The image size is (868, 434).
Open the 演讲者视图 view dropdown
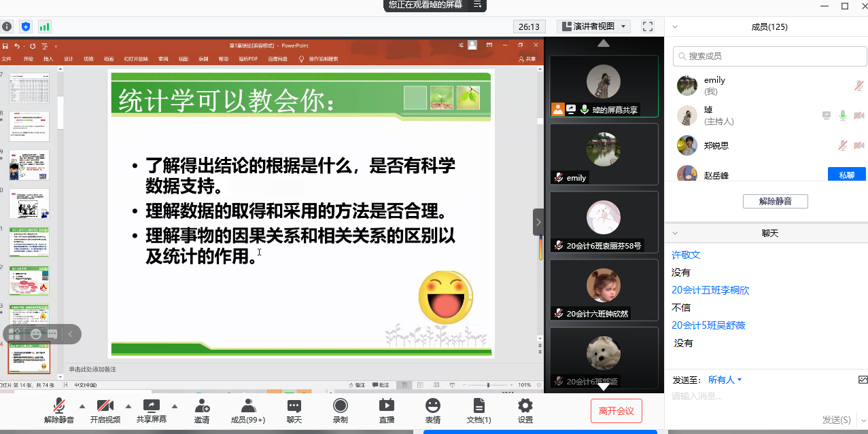tap(593, 26)
